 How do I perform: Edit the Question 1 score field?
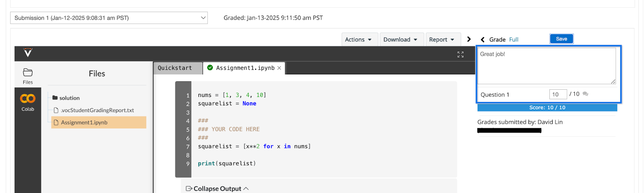coord(558,94)
